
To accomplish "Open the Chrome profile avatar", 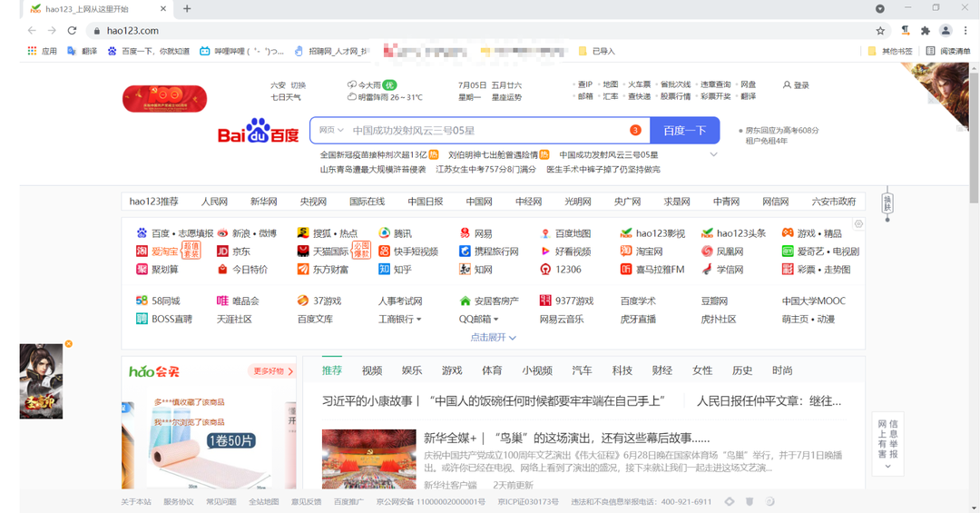I will [x=946, y=31].
